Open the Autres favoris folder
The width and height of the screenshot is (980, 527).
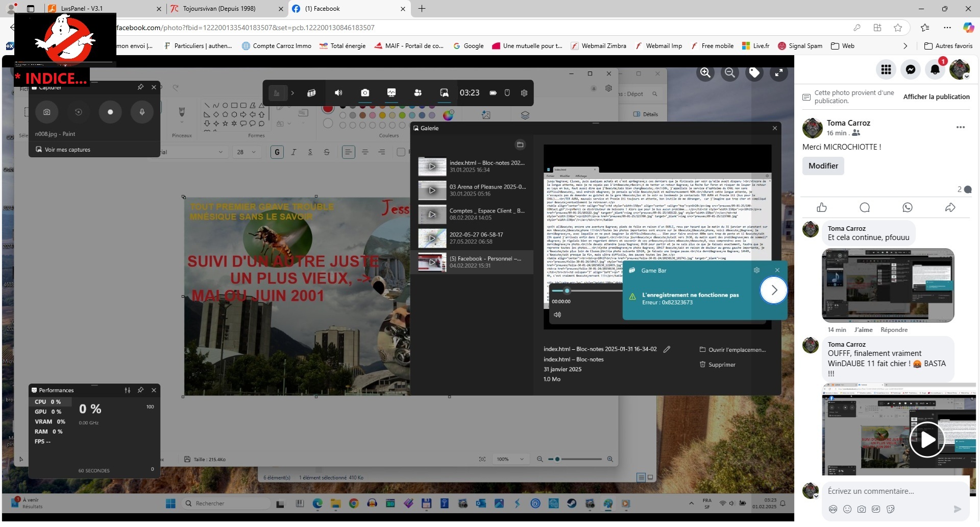(x=948, y=46)
